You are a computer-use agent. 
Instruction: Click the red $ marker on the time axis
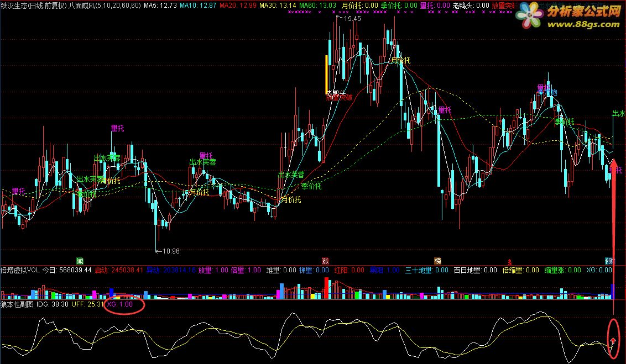tap(510, 262)
